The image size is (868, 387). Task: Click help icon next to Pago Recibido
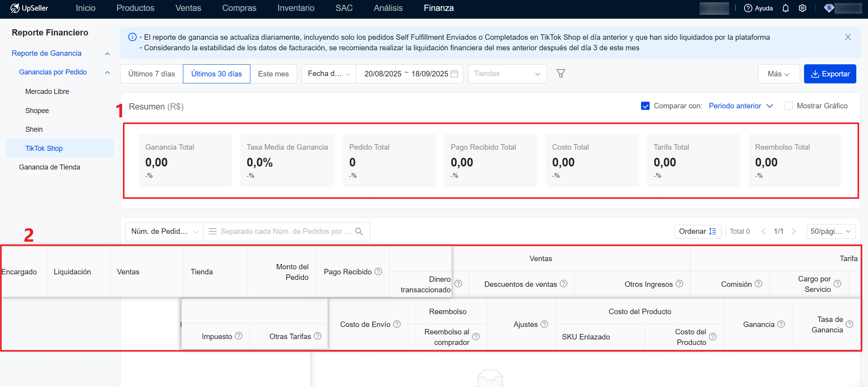pos(378,272)
